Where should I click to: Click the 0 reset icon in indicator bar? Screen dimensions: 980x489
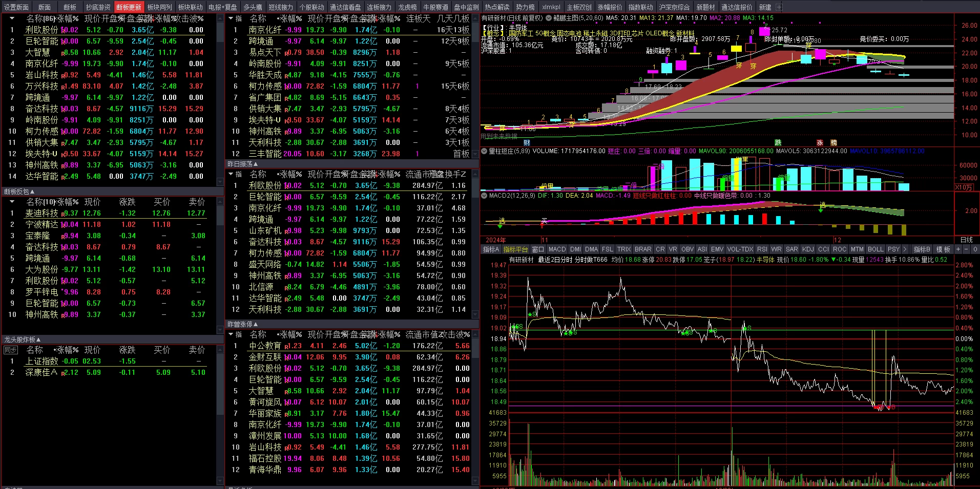pos(975,249)
